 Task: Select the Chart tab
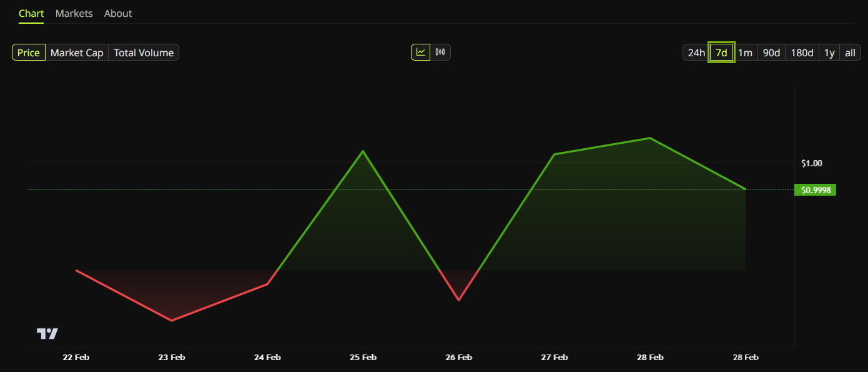31,13
